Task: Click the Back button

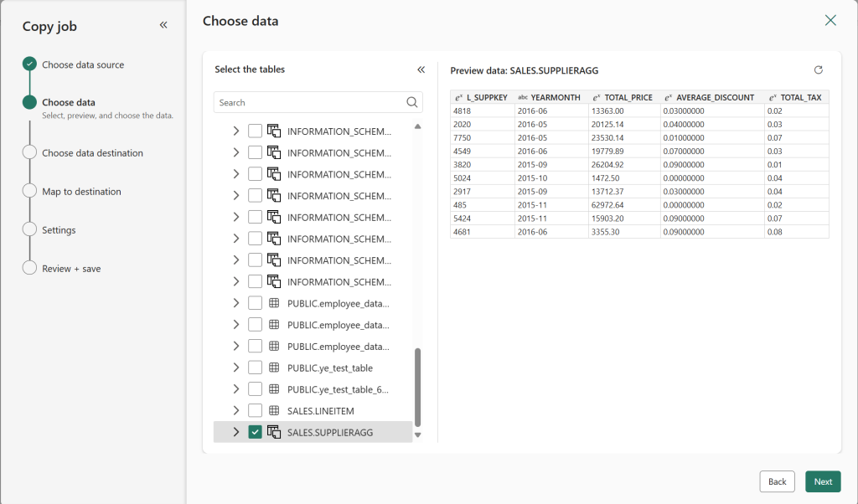Action: point(777,481)
